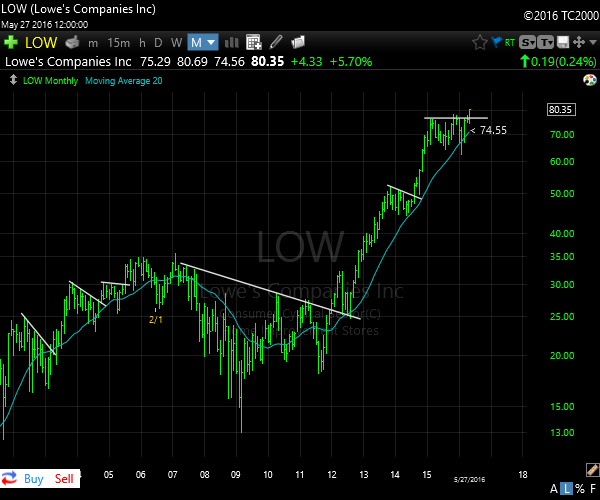
Task: Select arithmetic 'A' scale mode
Action: pyautogui.click(x=554, y=489)
